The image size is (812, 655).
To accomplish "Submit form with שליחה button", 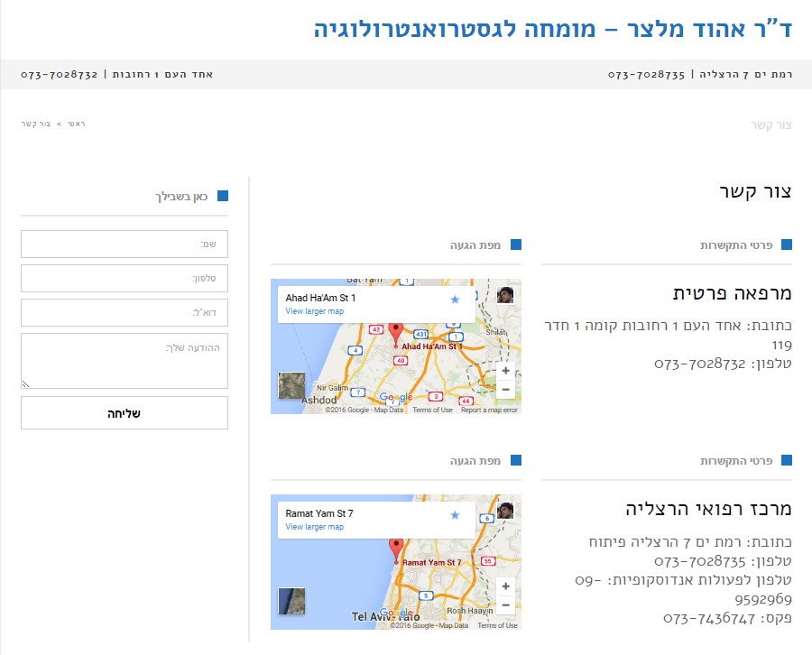I will [x=125, y=413].
